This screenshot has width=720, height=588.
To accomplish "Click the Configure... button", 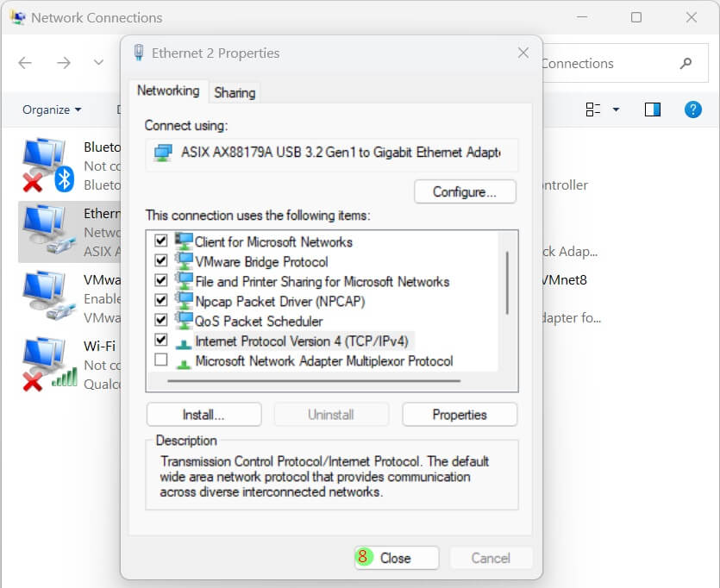I will [465, 191].
